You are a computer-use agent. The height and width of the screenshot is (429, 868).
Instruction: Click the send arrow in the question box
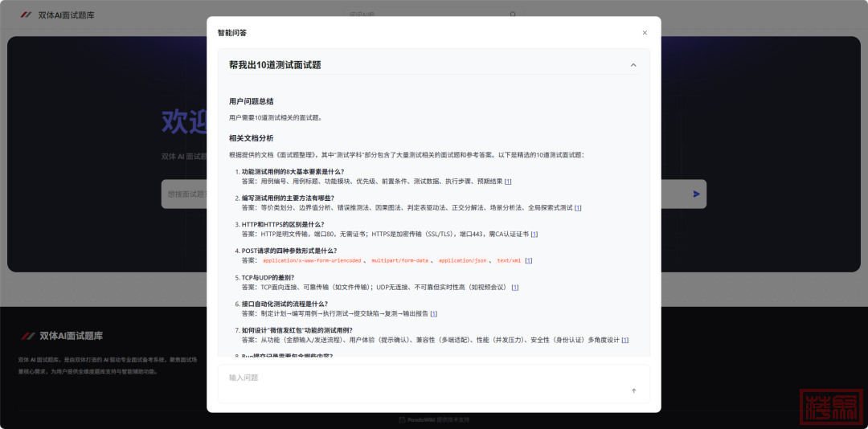(x=633, y=390)
